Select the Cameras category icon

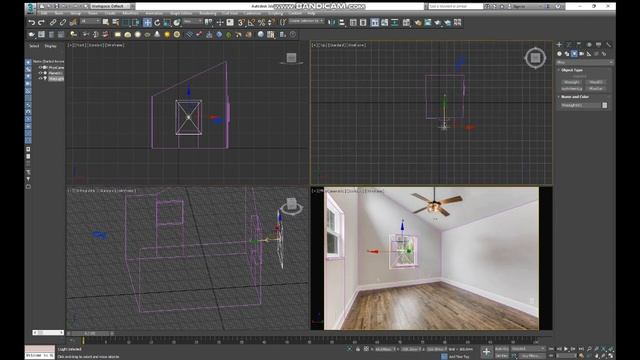pyautogui.click(x=581, y=53)
